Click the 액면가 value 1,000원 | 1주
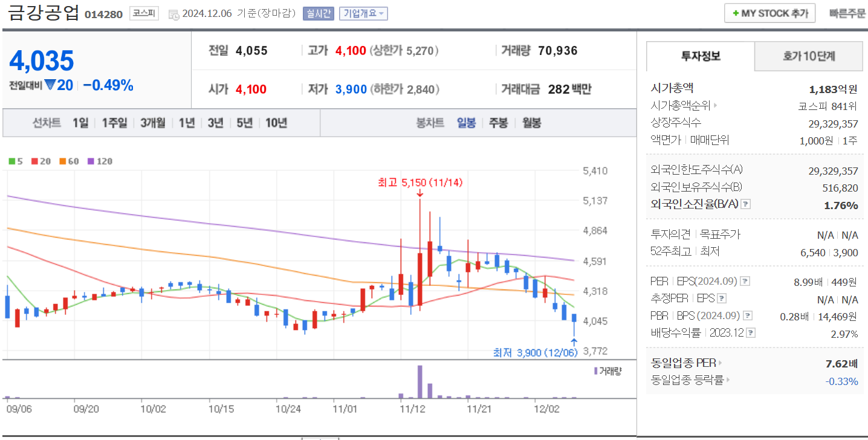This screenshot has width=868, height=440. 828,141
